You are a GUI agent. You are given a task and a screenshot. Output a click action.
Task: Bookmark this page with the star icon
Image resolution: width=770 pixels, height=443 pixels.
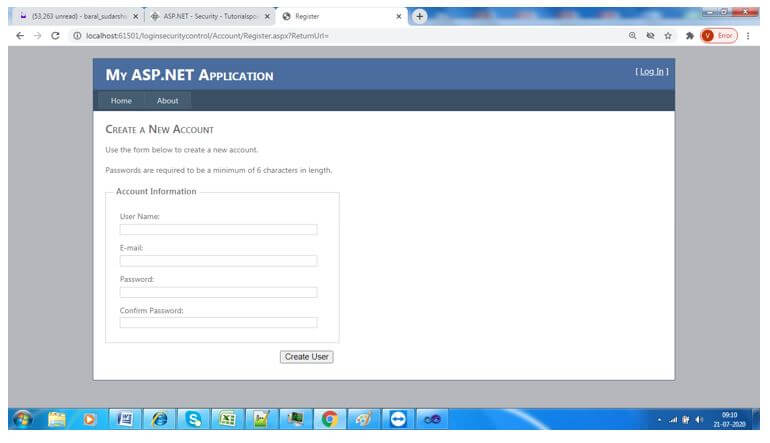[x=668, y=35]
